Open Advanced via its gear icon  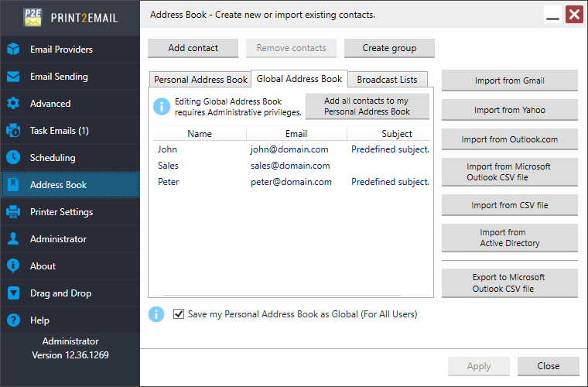(13, 104)
